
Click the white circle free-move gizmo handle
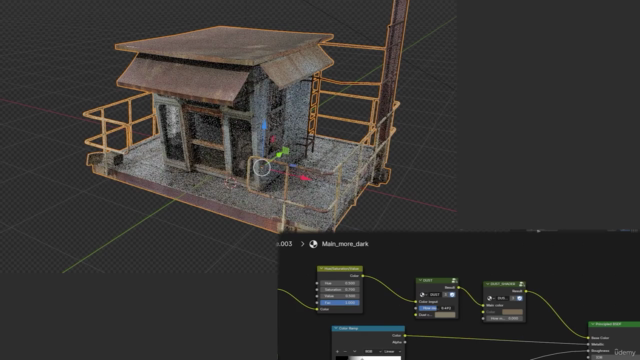click(262, 168)
